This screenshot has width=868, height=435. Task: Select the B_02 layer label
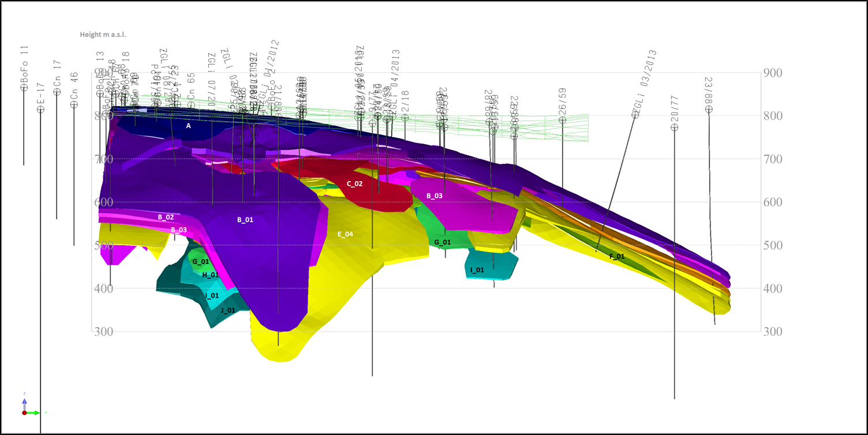(x=166, y=217)
